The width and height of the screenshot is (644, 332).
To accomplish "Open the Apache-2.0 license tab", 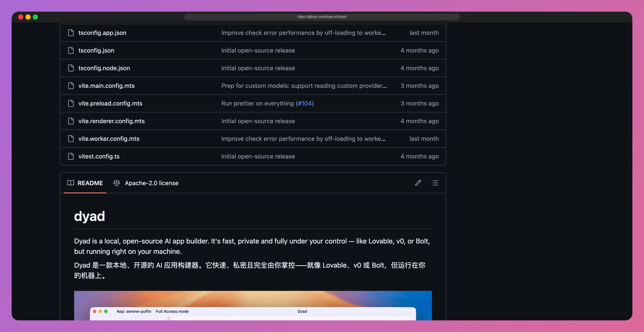I will click(x=146, y=183).
